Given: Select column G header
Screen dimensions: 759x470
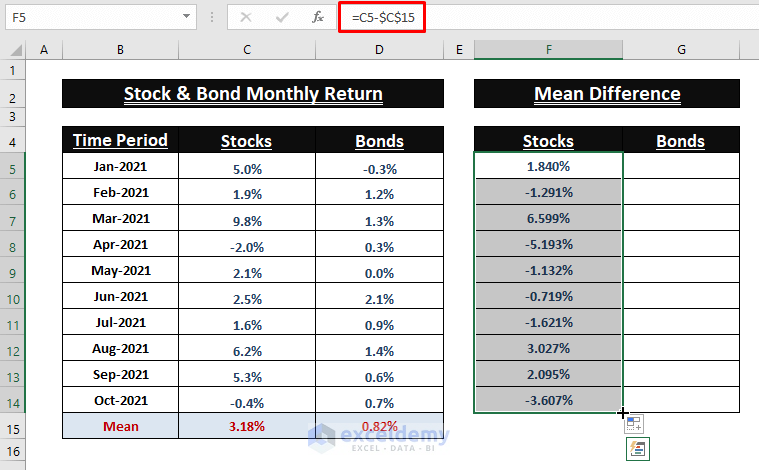Looking at the screenshot, I should click(x=680, y=50).
